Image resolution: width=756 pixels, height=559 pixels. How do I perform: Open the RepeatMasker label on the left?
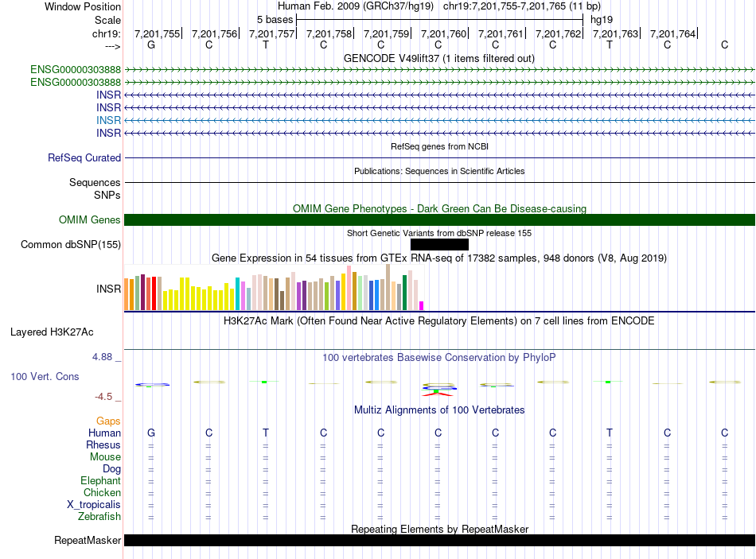(88, 541)
